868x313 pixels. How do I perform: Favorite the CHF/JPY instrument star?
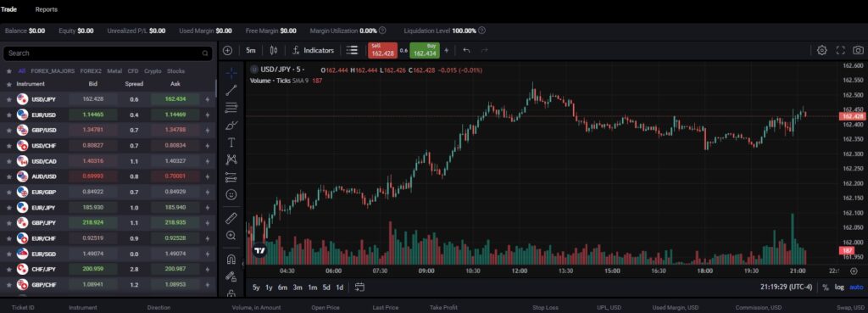pos(8,269)
